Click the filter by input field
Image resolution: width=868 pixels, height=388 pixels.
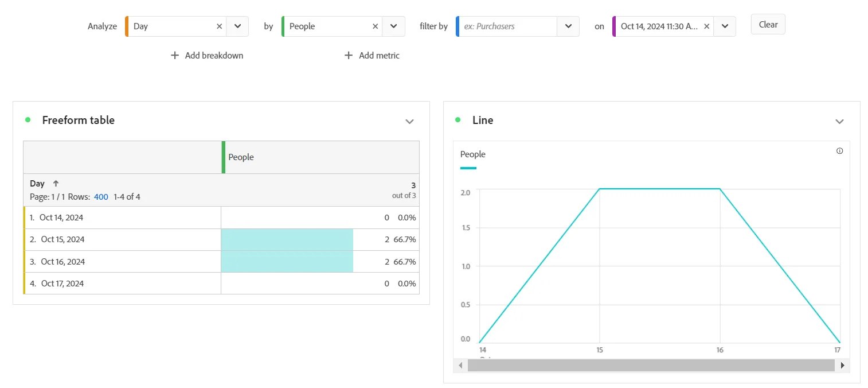[x=508, y=26]
